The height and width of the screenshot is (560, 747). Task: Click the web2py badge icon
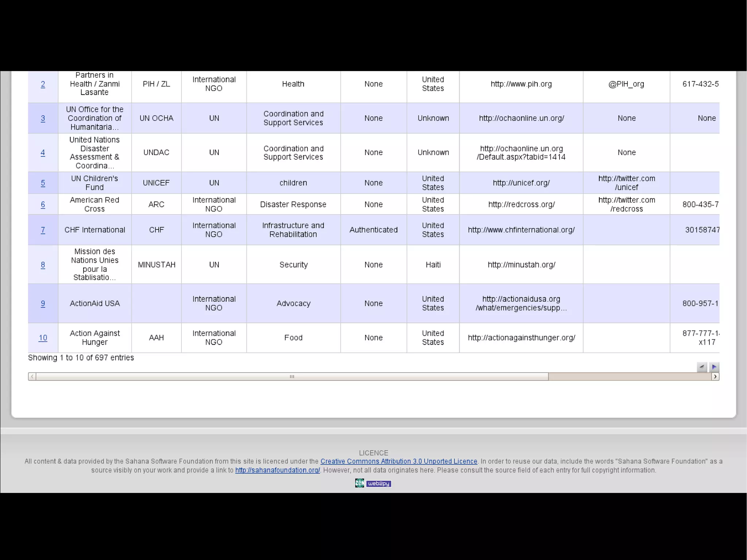pyautogui.click(x=379, y=483)
